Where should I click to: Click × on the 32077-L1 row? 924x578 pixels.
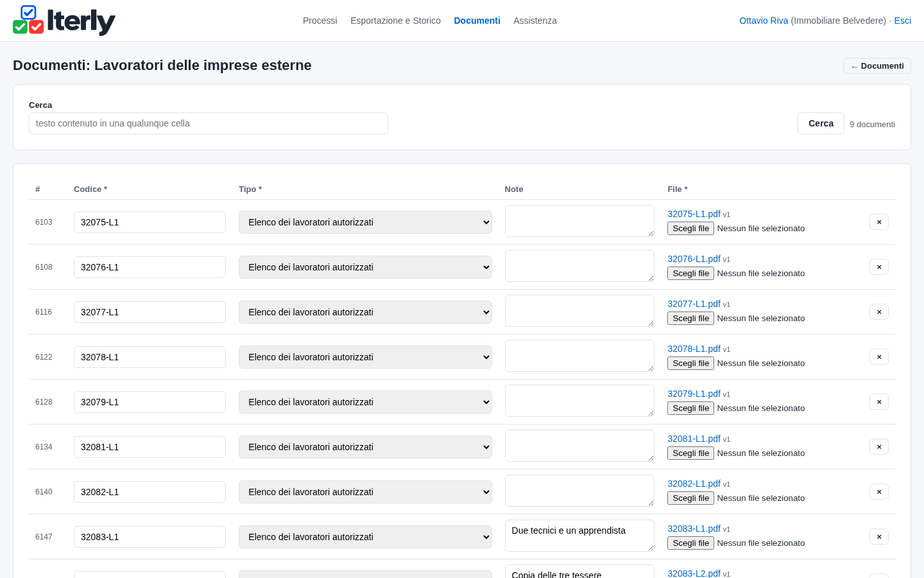(879, 312)
